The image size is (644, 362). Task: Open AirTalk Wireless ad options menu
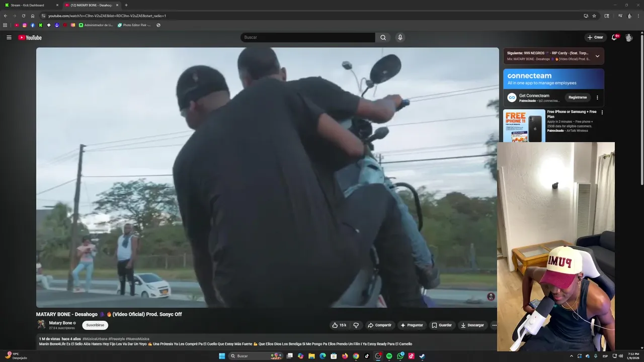click(x=602, y=112)
